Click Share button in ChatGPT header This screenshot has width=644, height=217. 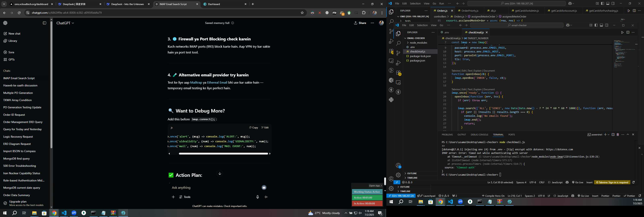pos(360,23)
